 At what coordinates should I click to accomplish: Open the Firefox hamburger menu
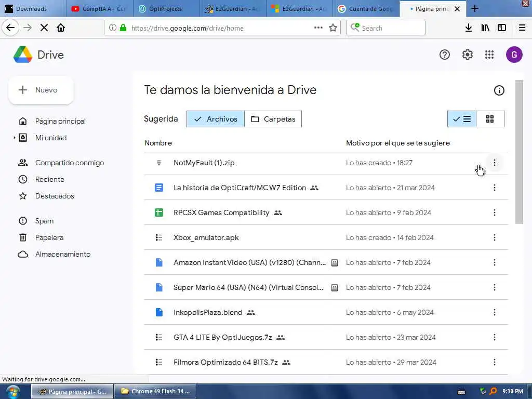pyautogui.click(x=522, y=28)
